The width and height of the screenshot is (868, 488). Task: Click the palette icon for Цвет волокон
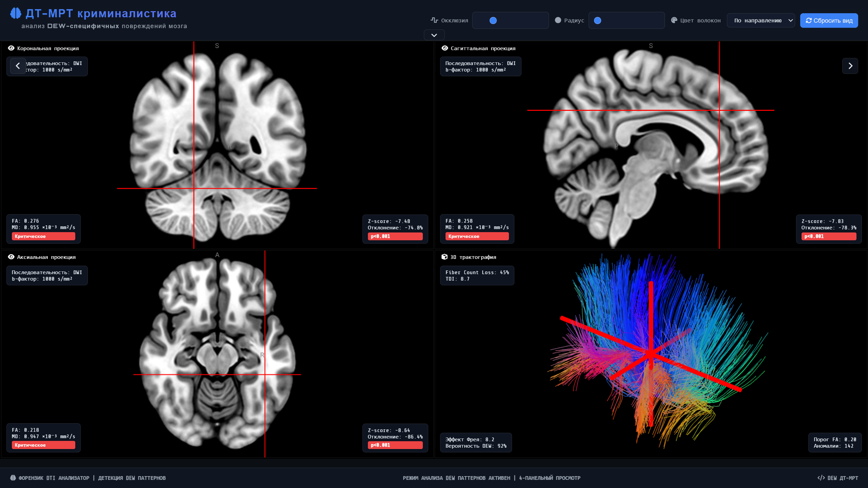(x=674, y=20)
